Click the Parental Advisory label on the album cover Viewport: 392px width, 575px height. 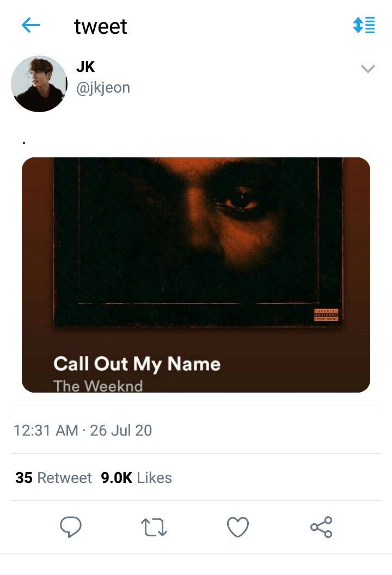tap(327, 315)
